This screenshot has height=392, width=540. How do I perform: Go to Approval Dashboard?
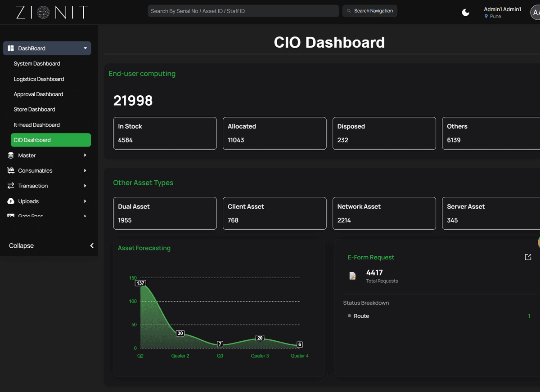(38, 94)
